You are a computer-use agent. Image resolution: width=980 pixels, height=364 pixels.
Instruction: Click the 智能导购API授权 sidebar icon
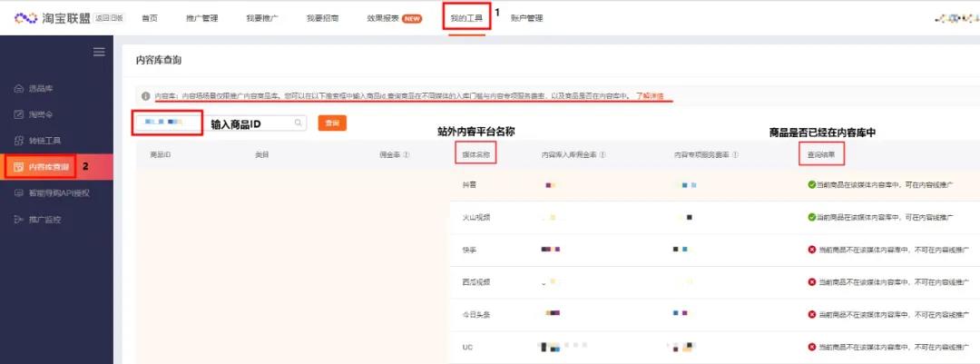pos(18,193)
